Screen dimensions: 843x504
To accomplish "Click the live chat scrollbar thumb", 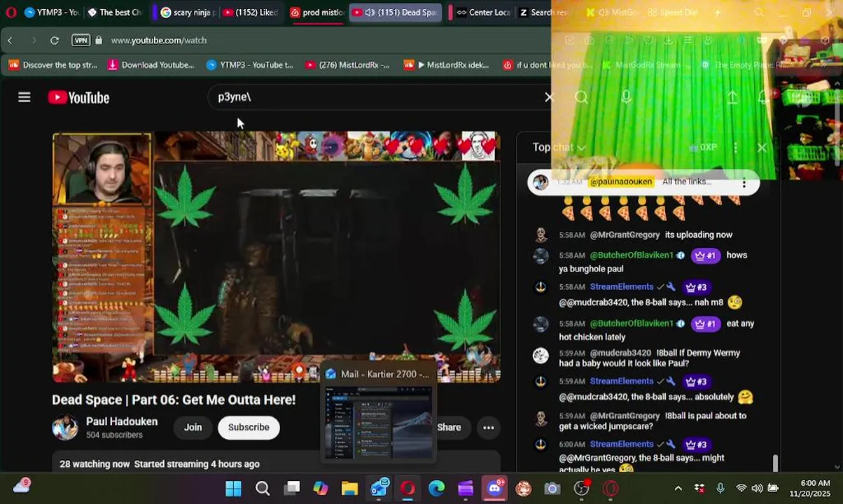I will tap(775, 463).
